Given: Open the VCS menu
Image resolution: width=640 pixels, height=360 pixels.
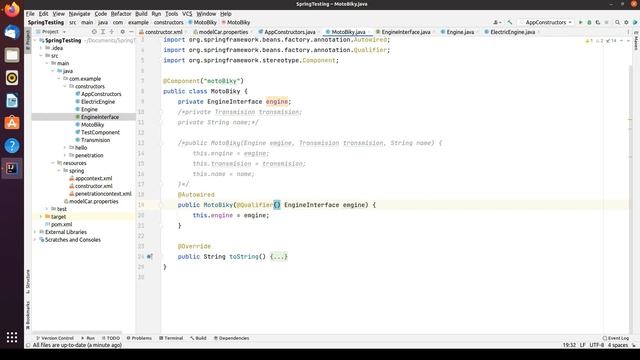Looking at the screenshot, I should pyautogui.click(x=187, y=13).
